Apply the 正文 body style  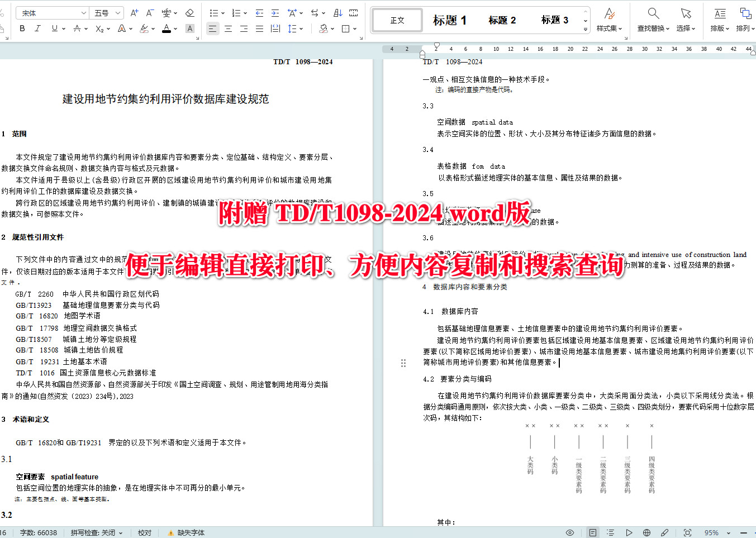click(x=397, y=20)
